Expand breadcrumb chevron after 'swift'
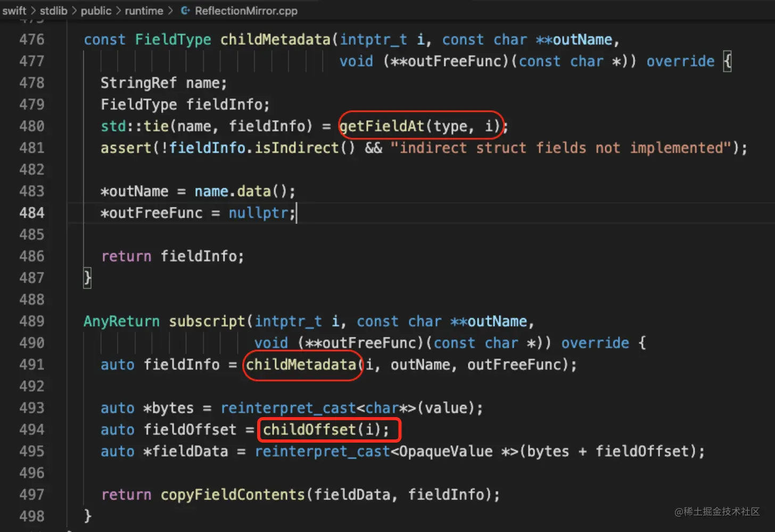This screenshot has width=775, height=532. click(x=33, y=11)
